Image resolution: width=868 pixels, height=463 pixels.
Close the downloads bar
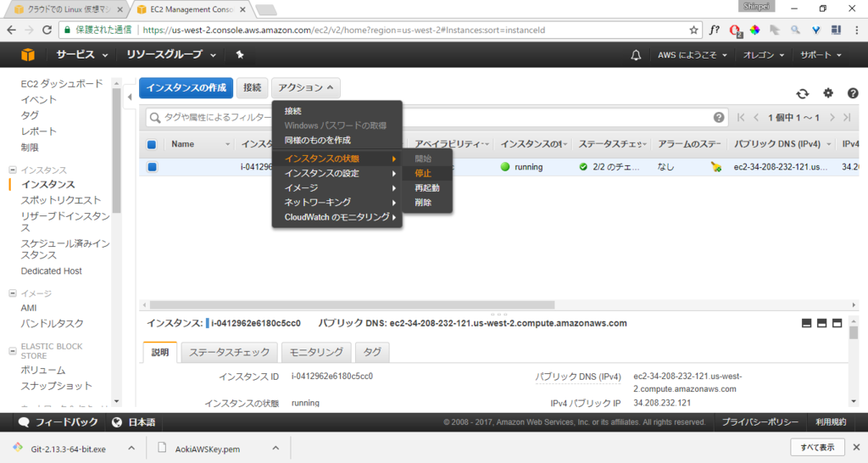[x=856, y=447]
